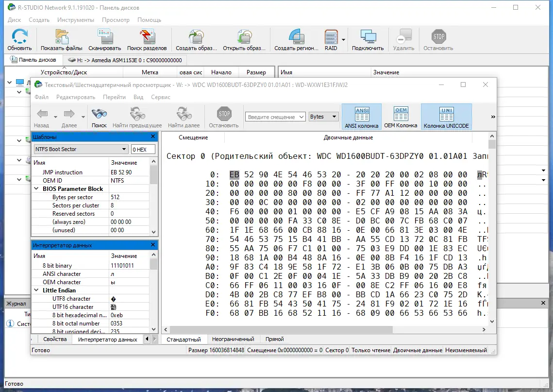
Task: Click Создать образ icon
Action: coord(196,37)
